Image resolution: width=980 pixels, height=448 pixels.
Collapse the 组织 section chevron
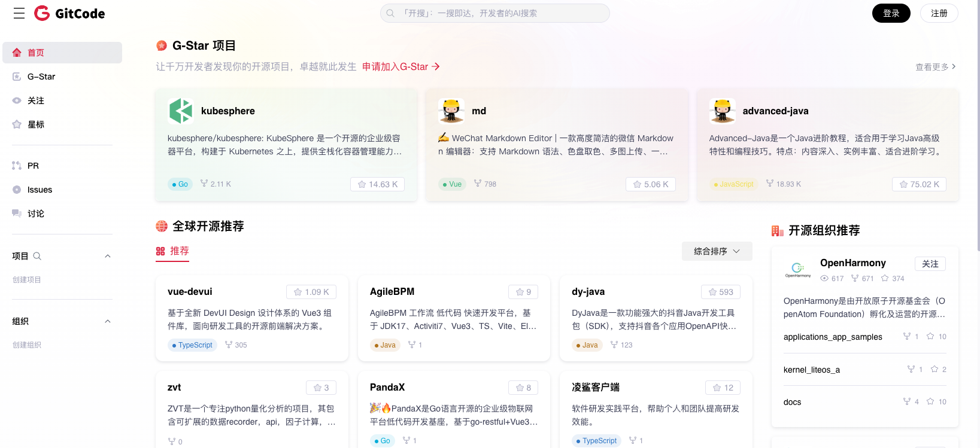[x=108, y=321]
